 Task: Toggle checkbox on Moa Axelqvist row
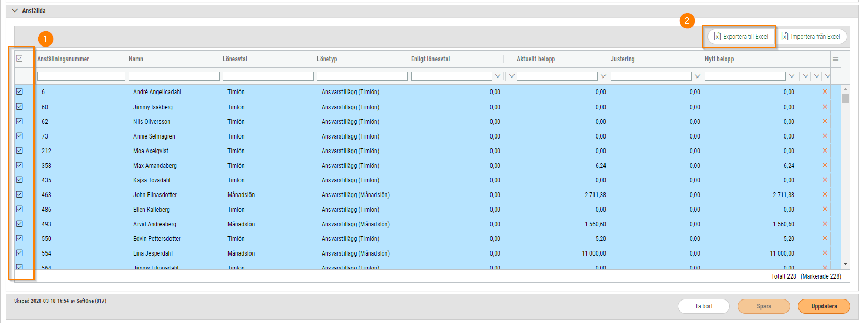19,151
